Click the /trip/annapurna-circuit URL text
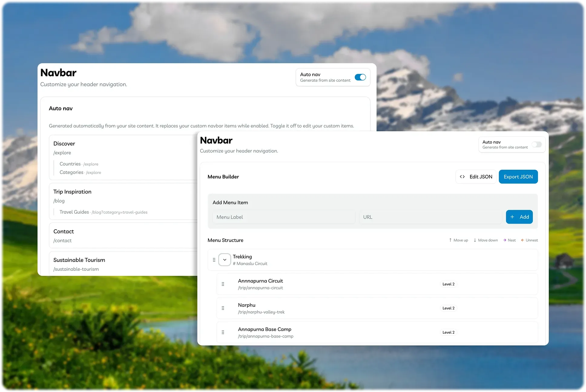 coord(260,288)
